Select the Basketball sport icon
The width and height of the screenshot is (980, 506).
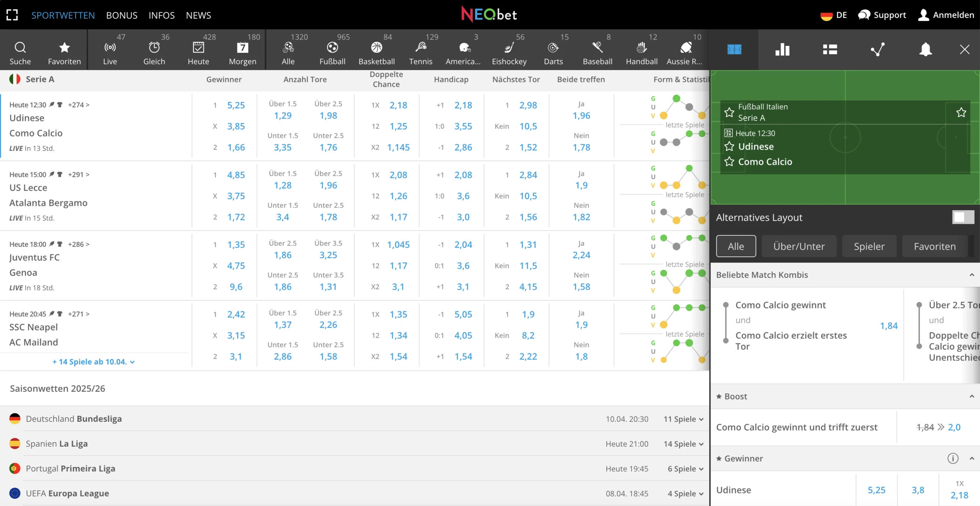(x=376, y=48)
